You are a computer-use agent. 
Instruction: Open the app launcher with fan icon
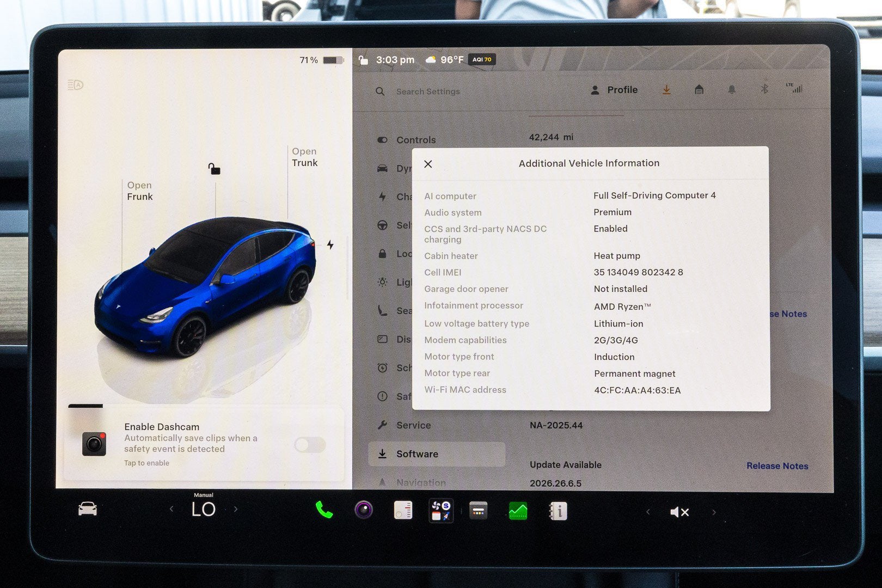(x=441, y=511)
